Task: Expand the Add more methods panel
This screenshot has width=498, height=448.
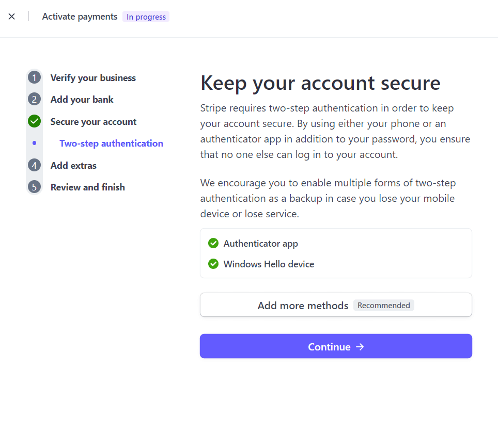Action: 336,305
